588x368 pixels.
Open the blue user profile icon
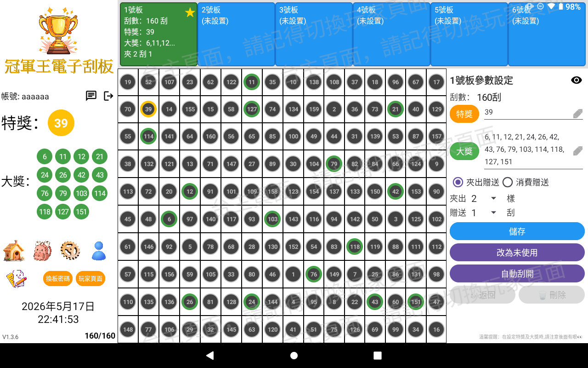coord(99,251)
